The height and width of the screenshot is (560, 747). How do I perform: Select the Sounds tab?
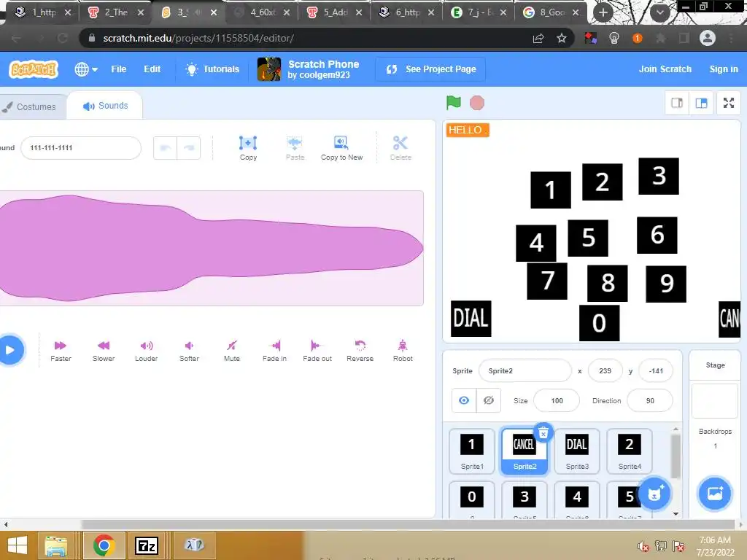click(105, 106)
